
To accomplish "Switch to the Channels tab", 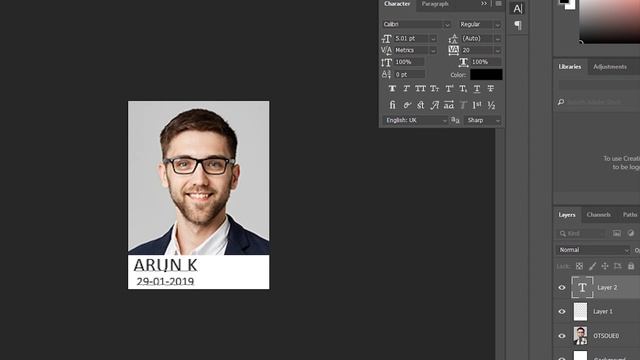I will (598, 214).
